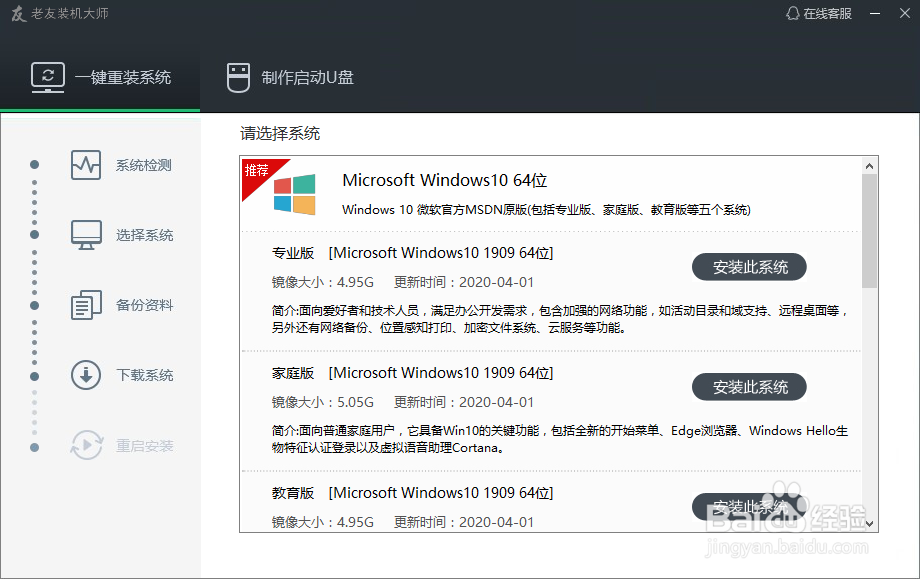Click Microsoft Windows10 64位 heading
Image resolution: width=920 pixels, height=579 pixels.
pos(445,180)
